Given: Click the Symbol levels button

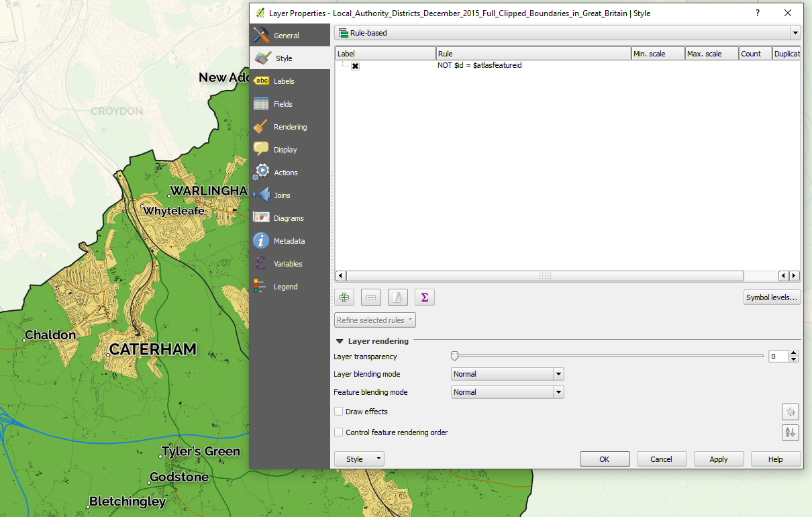Looking at the screenshot, I should (772, 297).
